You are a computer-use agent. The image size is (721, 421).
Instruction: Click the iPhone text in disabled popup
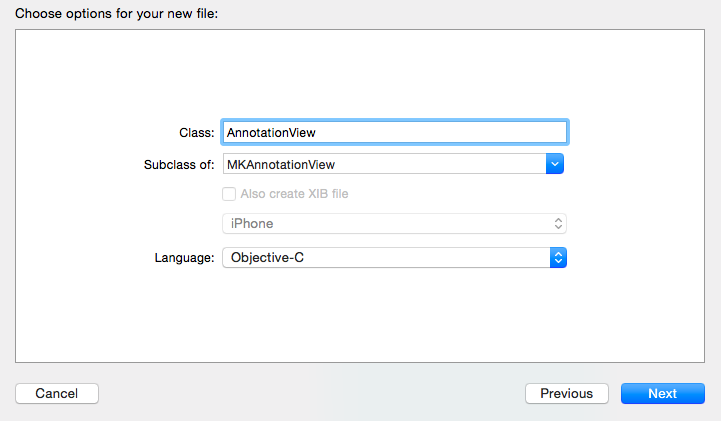pyautogui.click(x=252, y=224)
